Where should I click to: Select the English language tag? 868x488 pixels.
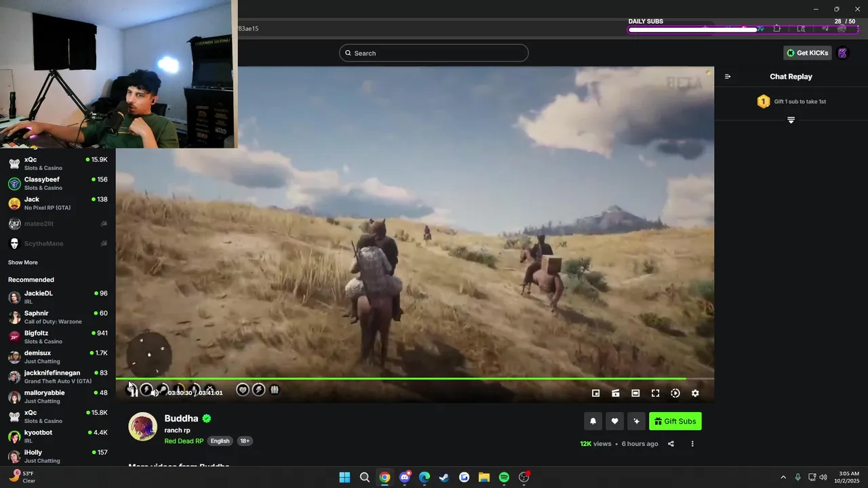(x=220, y=441)
